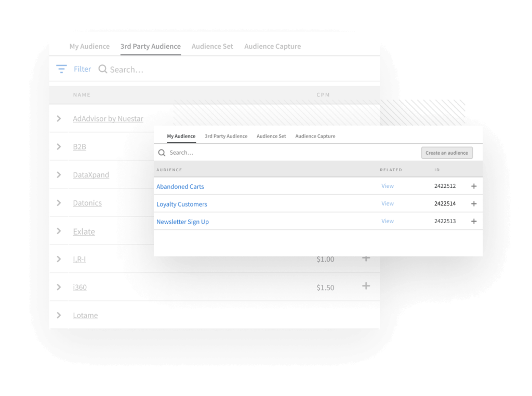The height and width of the screenshot is (396, 532).
Task: Click the search magnifier in the My Audience window
Action: (162, 153)
